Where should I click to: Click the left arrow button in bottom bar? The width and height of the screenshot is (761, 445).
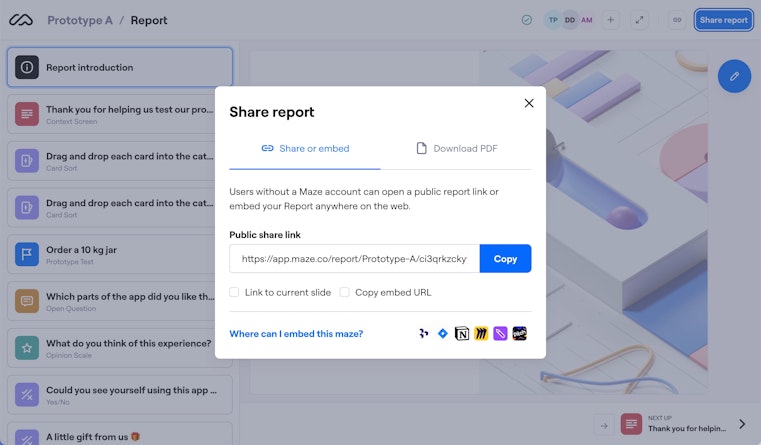click(x=604, y=426)
